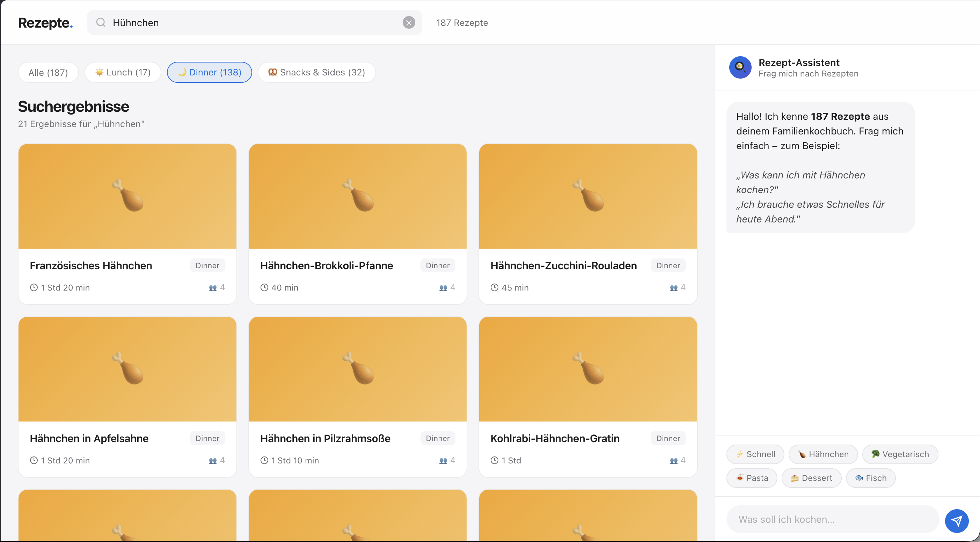
Task: Focus the 'Was soll ich kochen...' chat input
Action: (x=832, y=520)
